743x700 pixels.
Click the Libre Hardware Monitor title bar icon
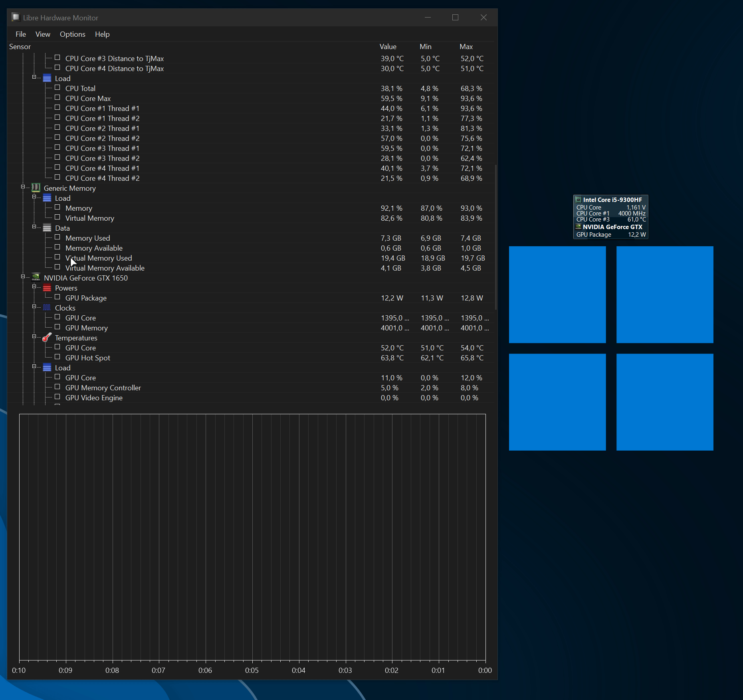click(x=16, y=17)
